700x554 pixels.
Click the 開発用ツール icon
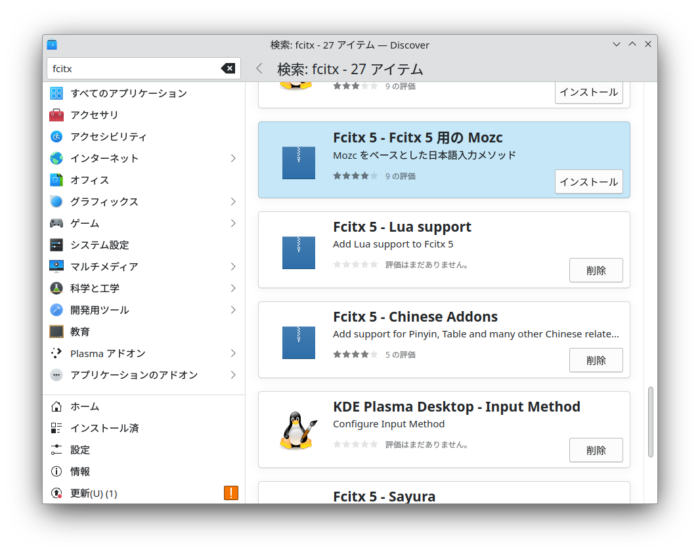pos(56,310)
